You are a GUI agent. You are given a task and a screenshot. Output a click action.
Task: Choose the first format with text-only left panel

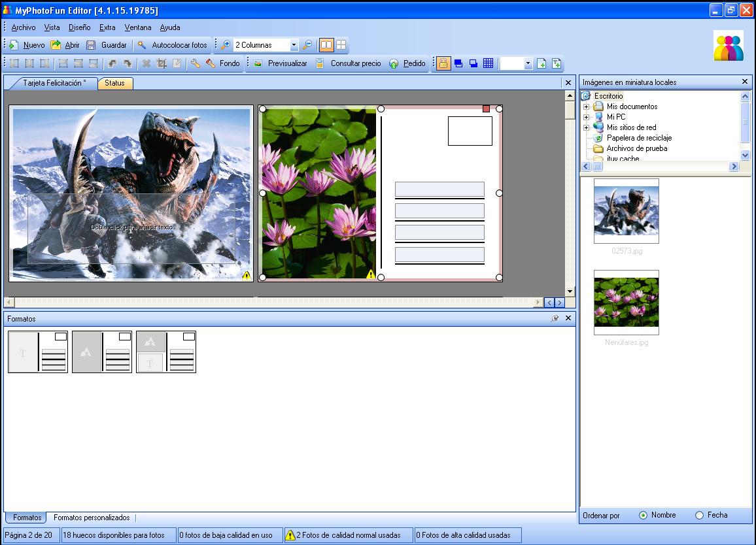[38, 352]
